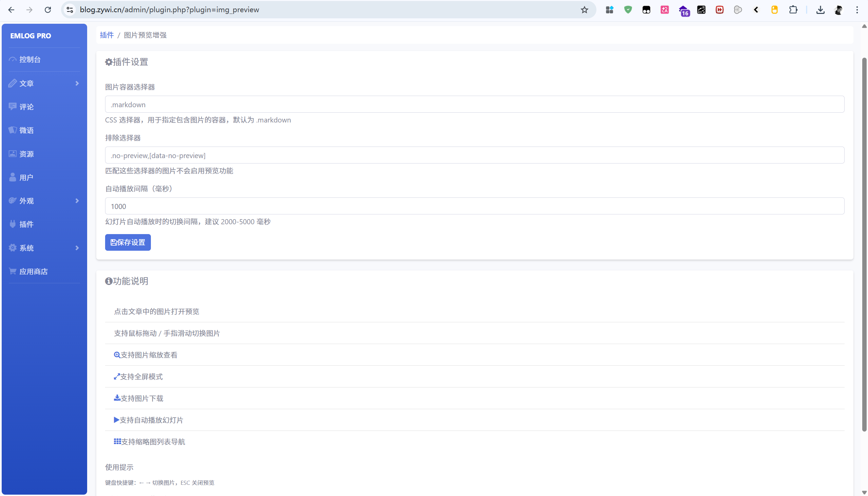Screen dimensions: 868x496
Task: Reload the current page
Action: click(48, 10)
